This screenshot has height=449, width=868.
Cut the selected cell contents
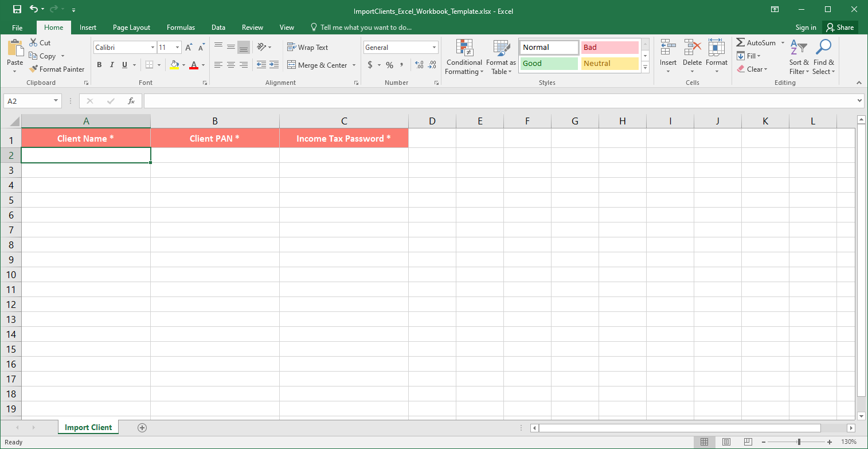(40, 43)
